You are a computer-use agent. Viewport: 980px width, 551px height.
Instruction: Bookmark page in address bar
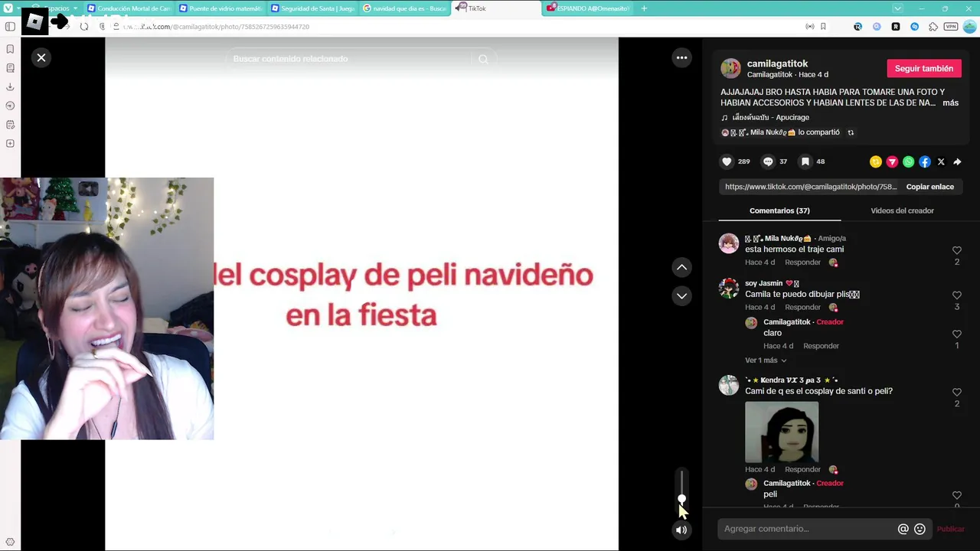tap(823, 27)
